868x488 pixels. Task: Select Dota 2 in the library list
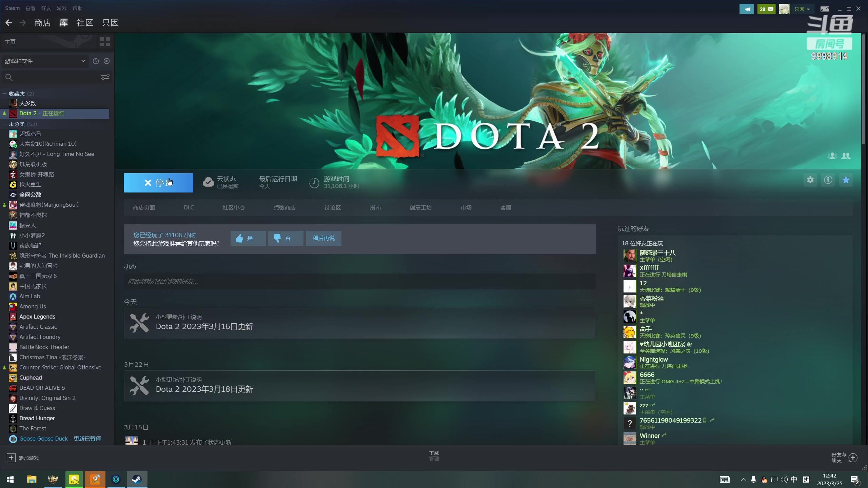click(55, 114)
